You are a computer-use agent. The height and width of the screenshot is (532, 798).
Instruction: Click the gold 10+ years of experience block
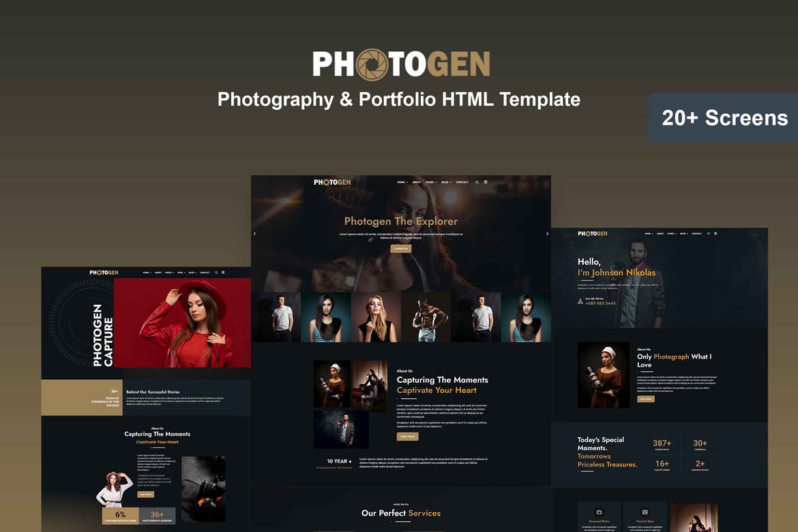(x=82, y=398)
